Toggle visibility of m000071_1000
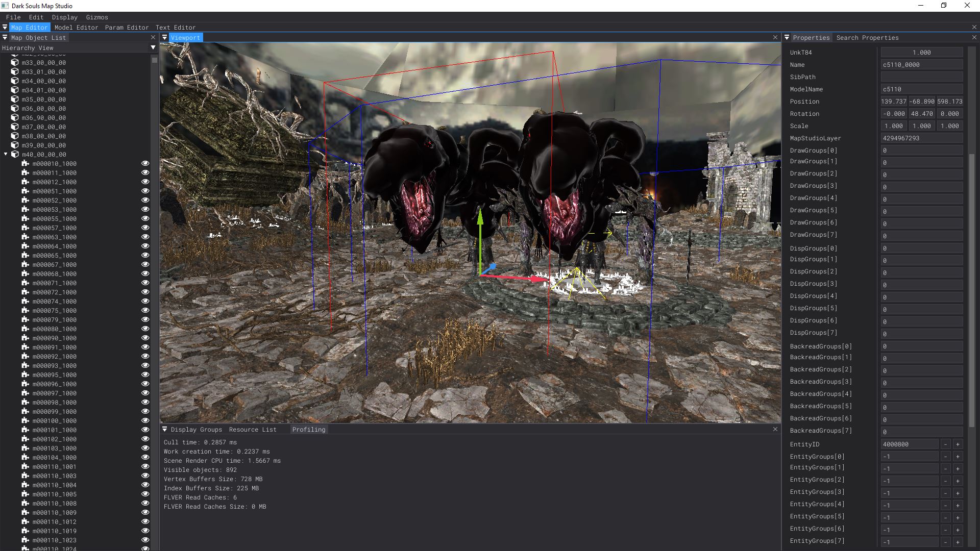The image size is (980, 551). (x=145, y=283)
